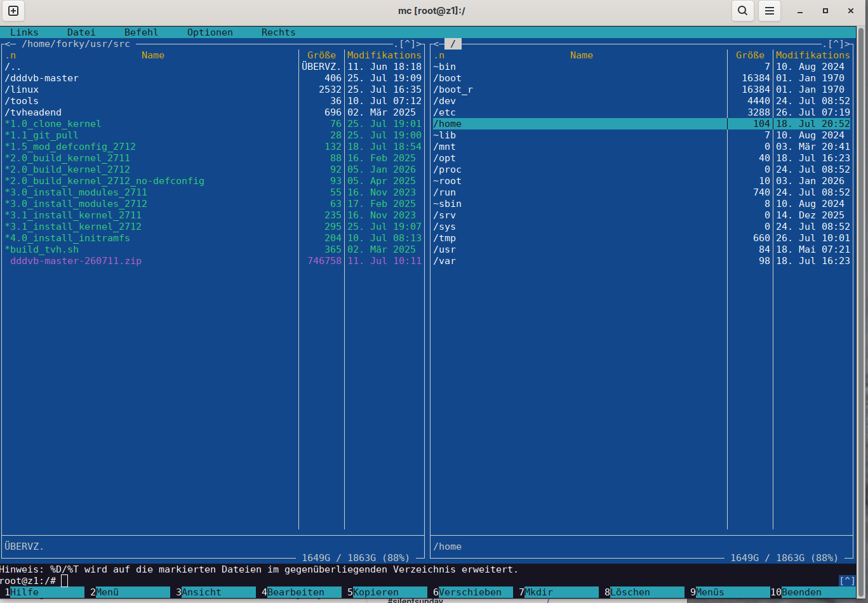This screenshot has height=603, width=868.
Task: Click the .n sort indicator in left panel
Action: click(x=10, y=55)
